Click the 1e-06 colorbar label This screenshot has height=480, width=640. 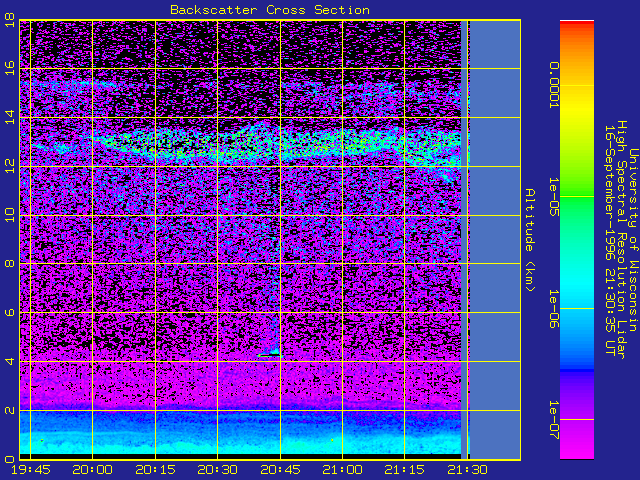coord(554,309)
